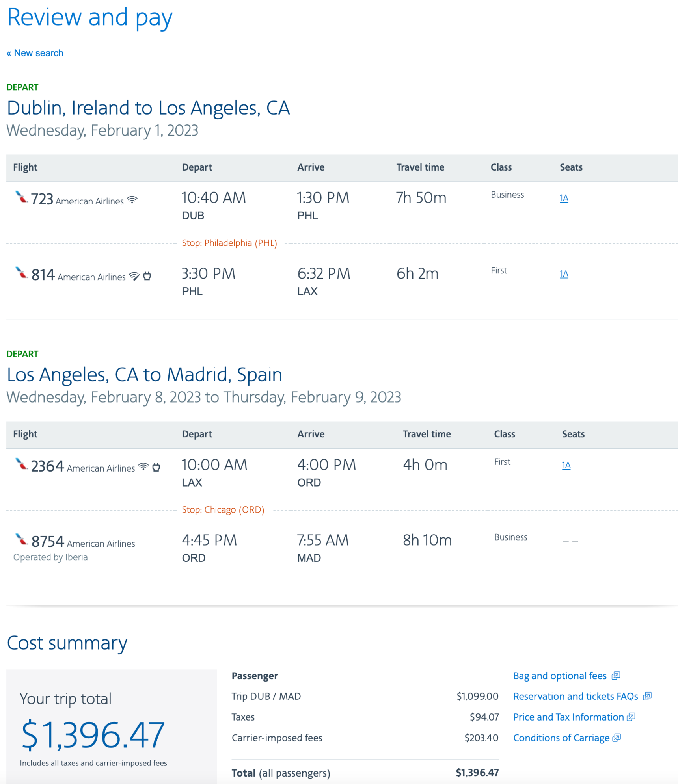678x784 pixels.
Task: Click external-link icon after Conditions of Carriage
Action: [x=617, y=738]
